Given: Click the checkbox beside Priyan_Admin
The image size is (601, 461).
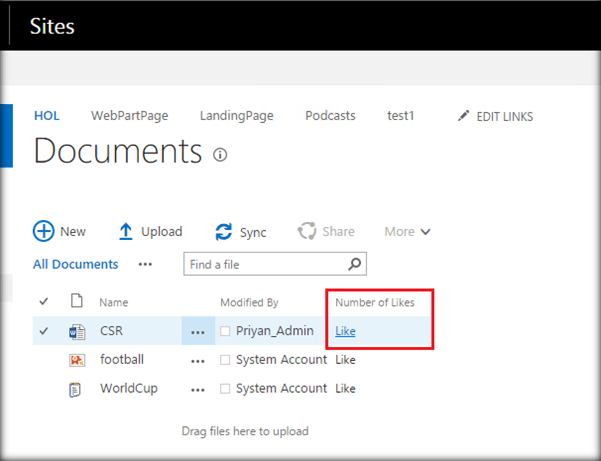Looking at the screenshot, I should coord(226,331).
